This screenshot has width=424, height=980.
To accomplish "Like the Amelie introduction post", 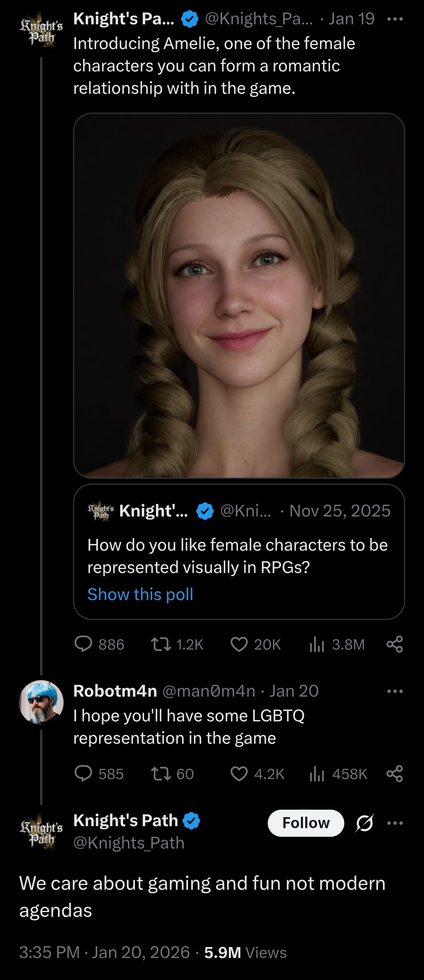I will [239, 644].
